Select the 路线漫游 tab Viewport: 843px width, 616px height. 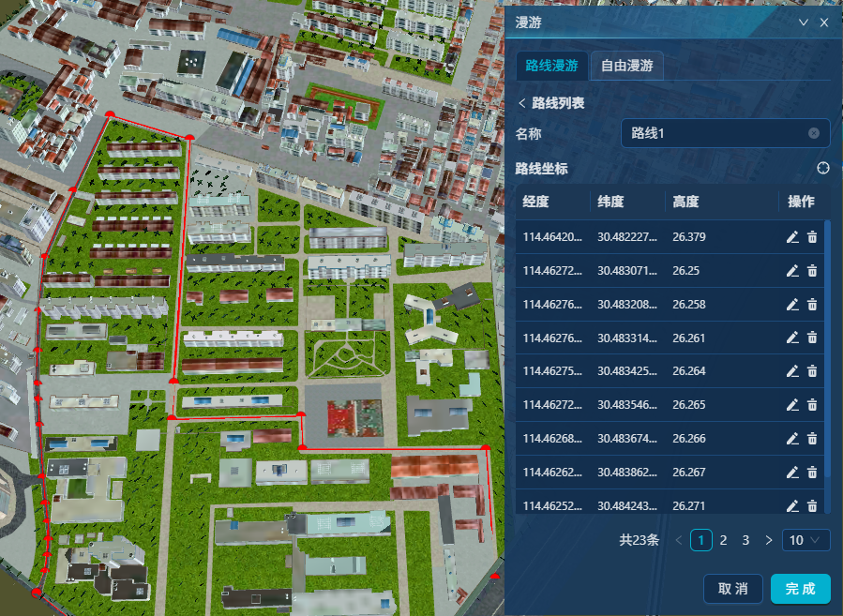[x=551, y=66]
